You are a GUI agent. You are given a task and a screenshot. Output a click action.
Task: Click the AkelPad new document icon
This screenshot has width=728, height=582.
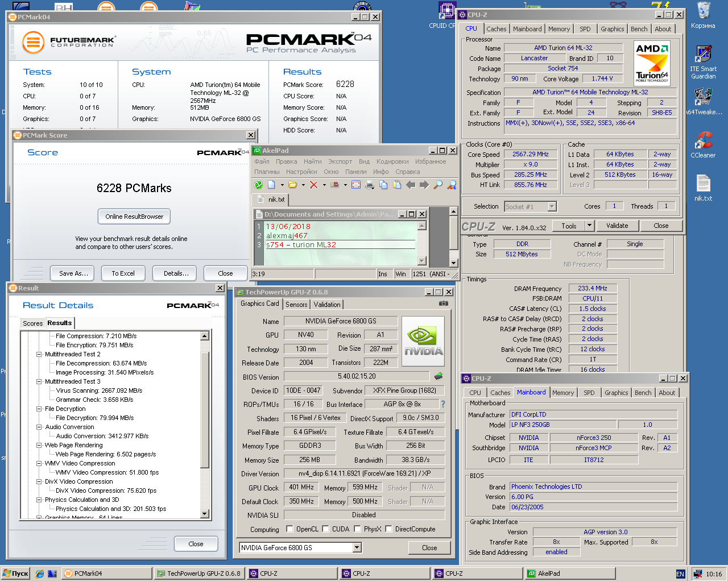[271, 185]
